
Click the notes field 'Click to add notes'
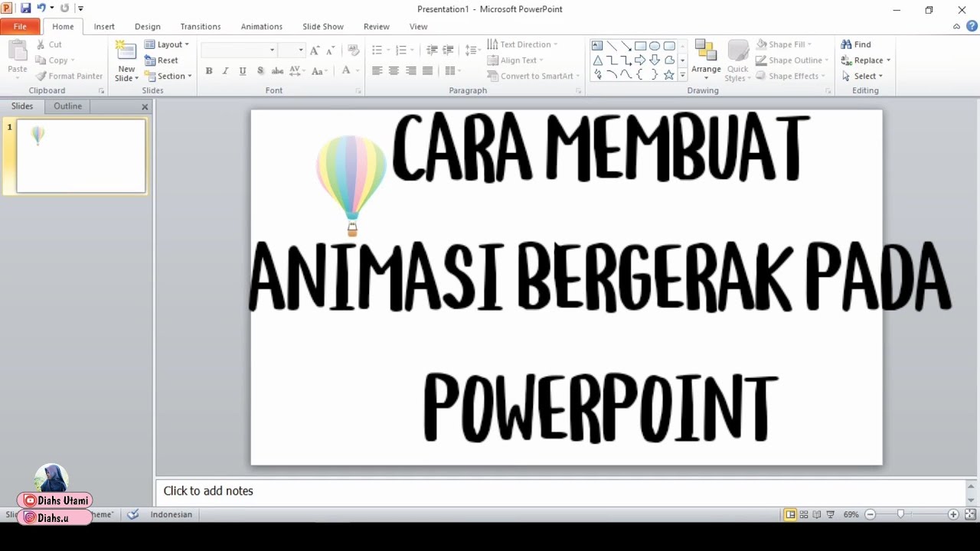tap(561, 491)
